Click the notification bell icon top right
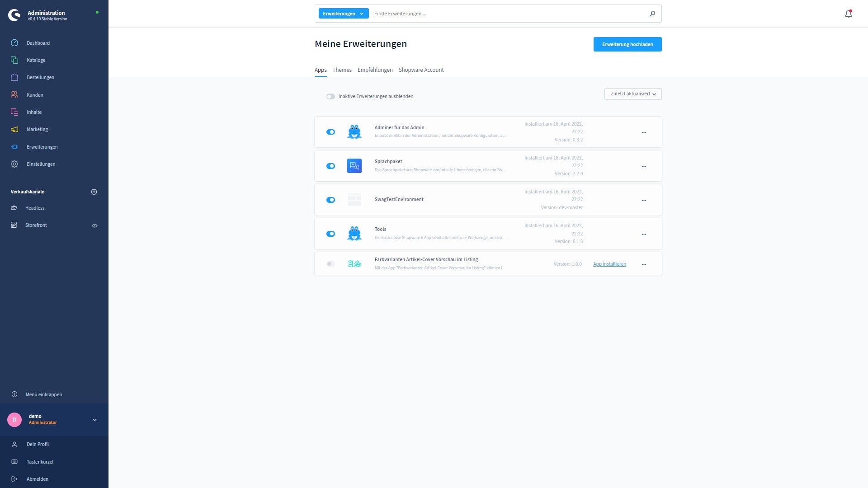Screen dimensions: 868x488 [x=848, y=13]
